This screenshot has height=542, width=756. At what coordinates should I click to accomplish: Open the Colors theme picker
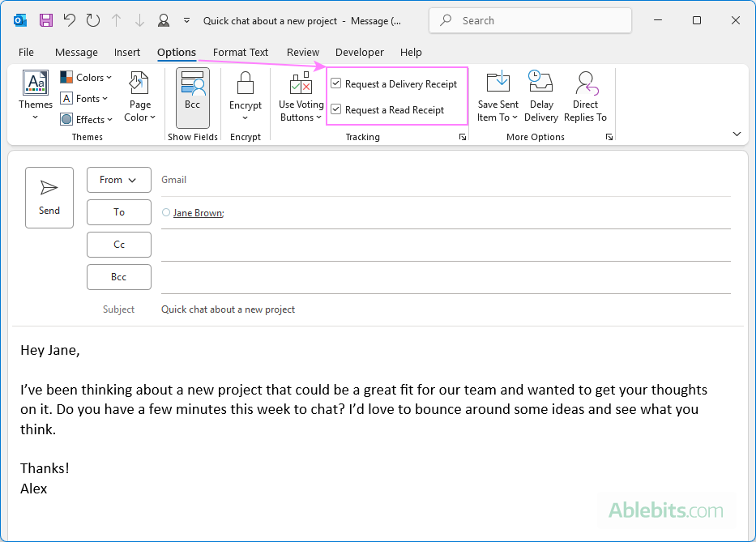click(86, 77)
